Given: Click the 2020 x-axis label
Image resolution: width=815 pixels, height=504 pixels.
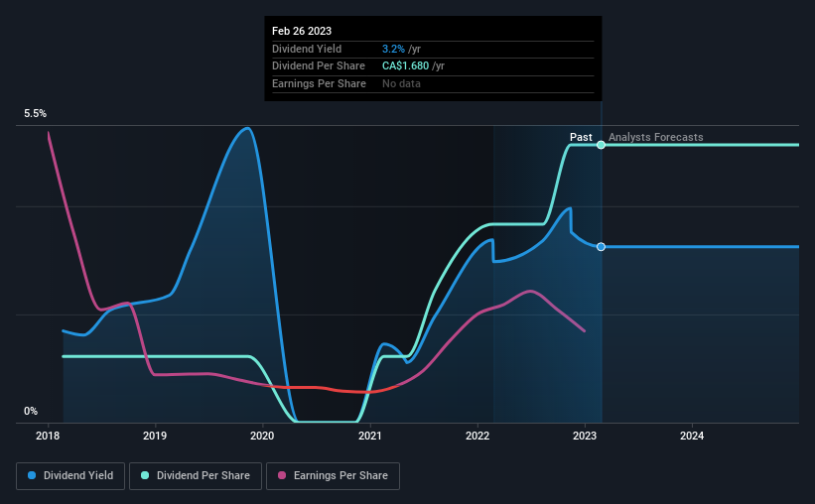Looking at the screenshot, I should [262, 436].
